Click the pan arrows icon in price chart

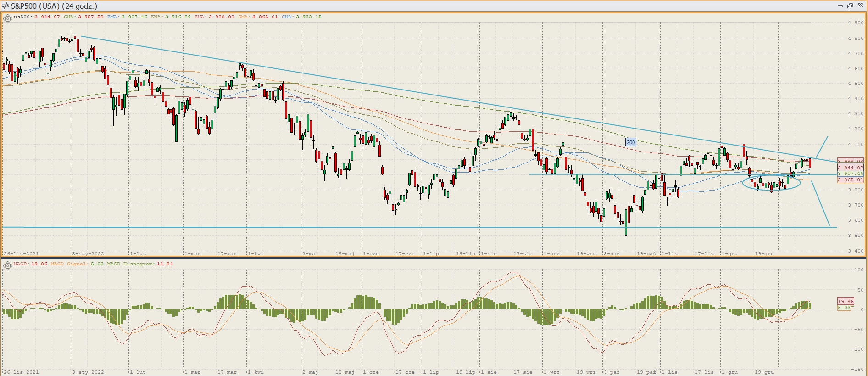coord(7,19)
